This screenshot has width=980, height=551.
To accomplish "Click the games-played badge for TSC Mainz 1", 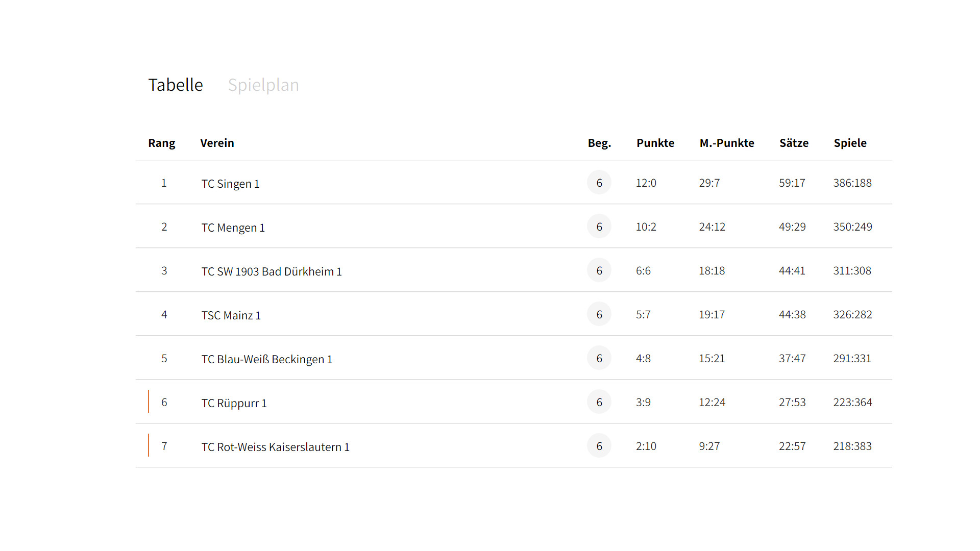I will pyautogui.click(x=599, y=314).
